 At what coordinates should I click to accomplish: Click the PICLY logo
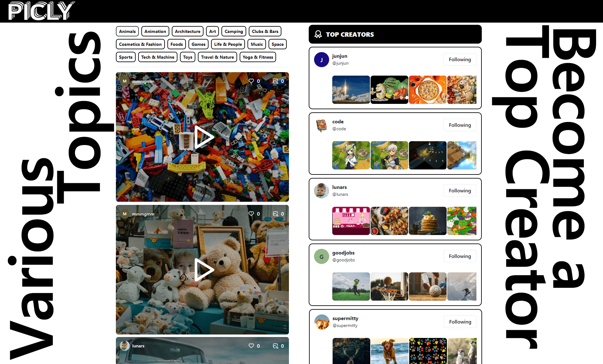pos(41,11)
